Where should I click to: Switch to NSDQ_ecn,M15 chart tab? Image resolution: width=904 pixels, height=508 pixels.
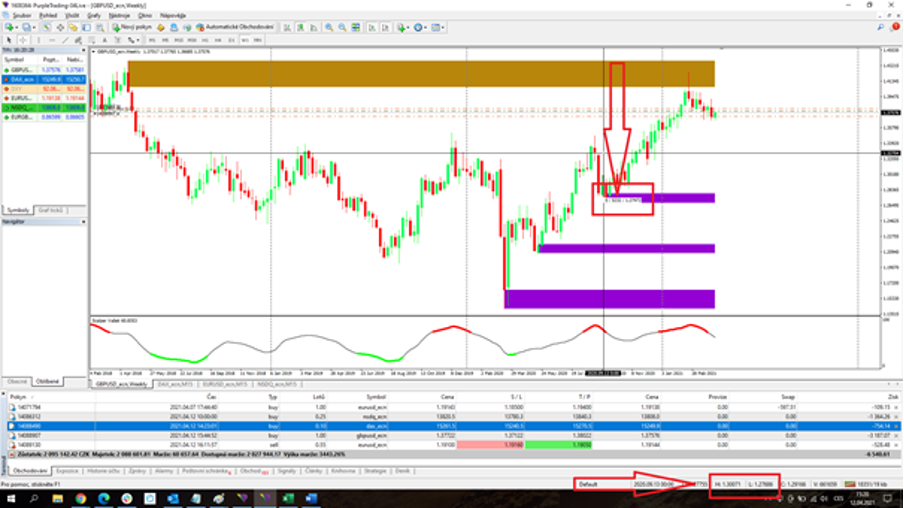point(277,384)
